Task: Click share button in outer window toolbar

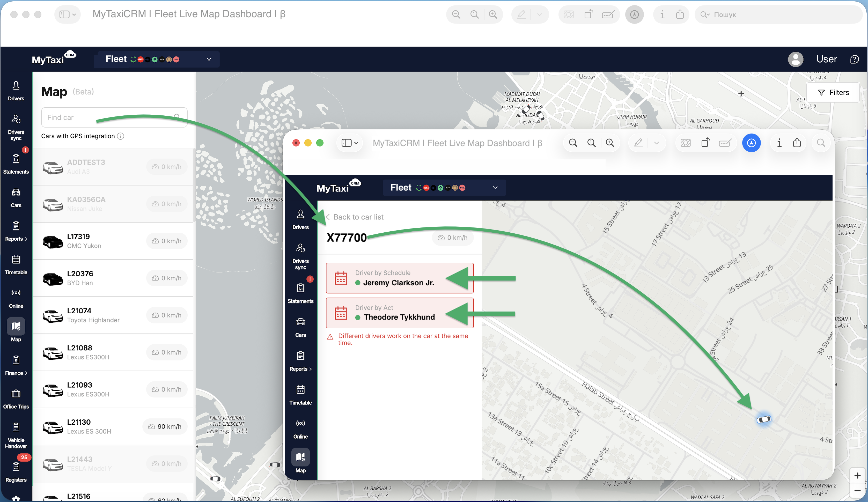Action: pos(680,14)
